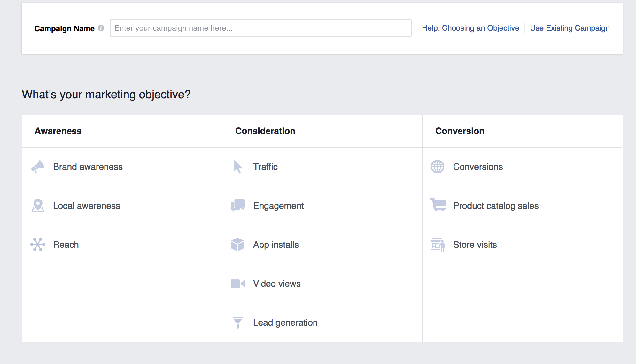Select the Conversions objective
The height and width of the screenshot is (364, 636).
tap(523, 167)
